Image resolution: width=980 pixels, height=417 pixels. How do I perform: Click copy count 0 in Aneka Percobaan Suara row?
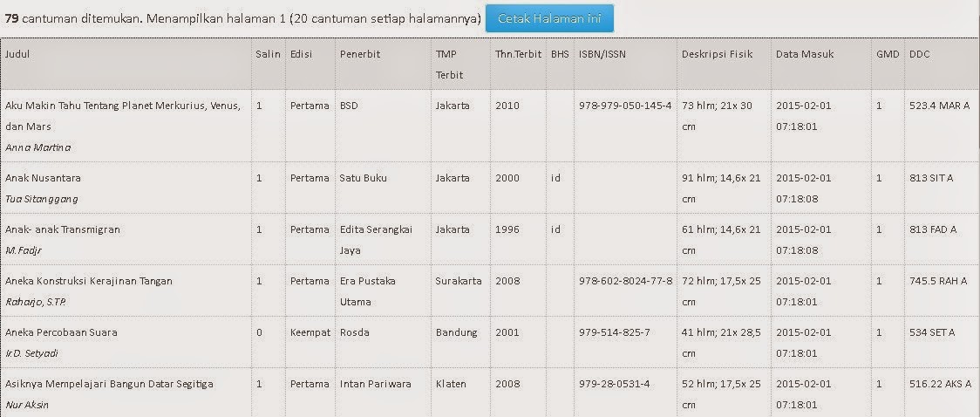point(259,332)
